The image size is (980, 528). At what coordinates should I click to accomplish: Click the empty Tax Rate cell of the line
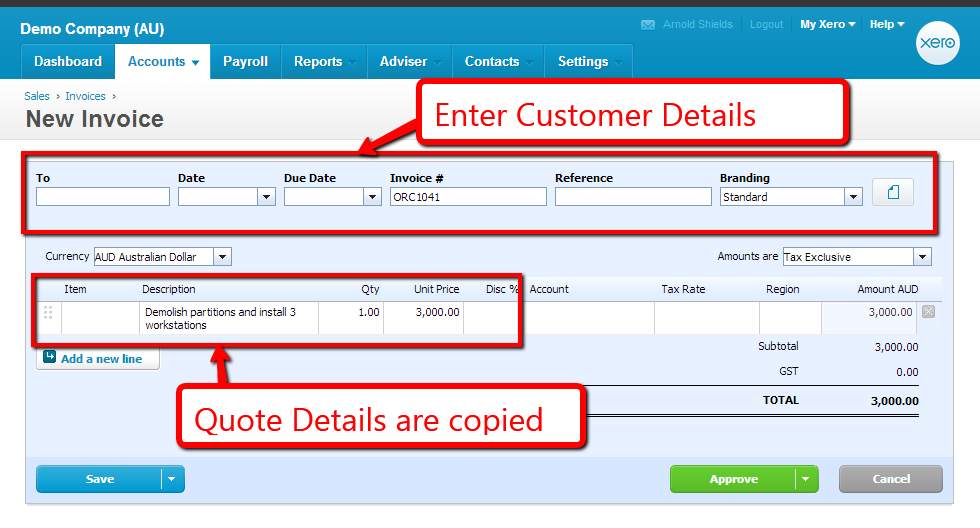707,318
